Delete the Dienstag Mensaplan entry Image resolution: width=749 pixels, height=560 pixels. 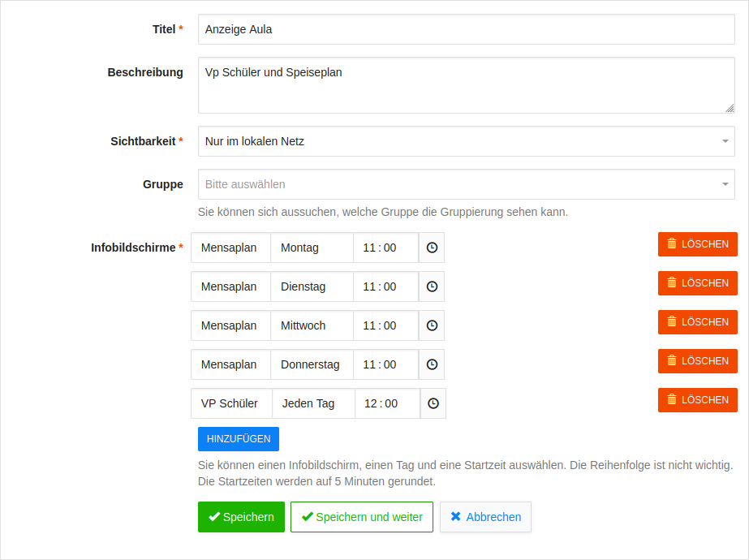point(697,283)
